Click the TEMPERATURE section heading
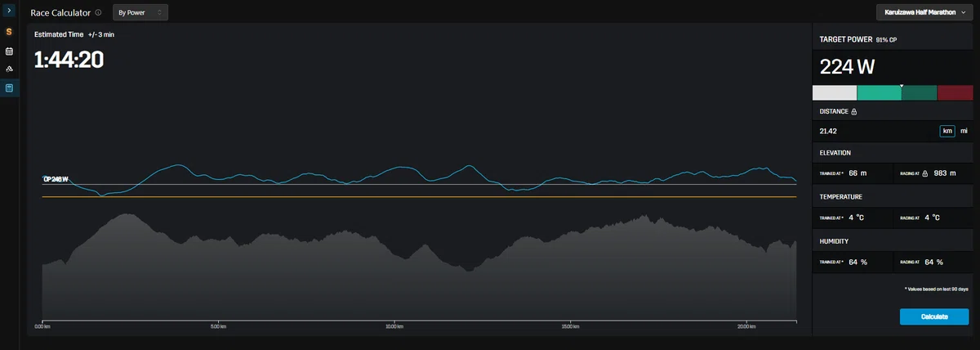 (x=841, y=197)
